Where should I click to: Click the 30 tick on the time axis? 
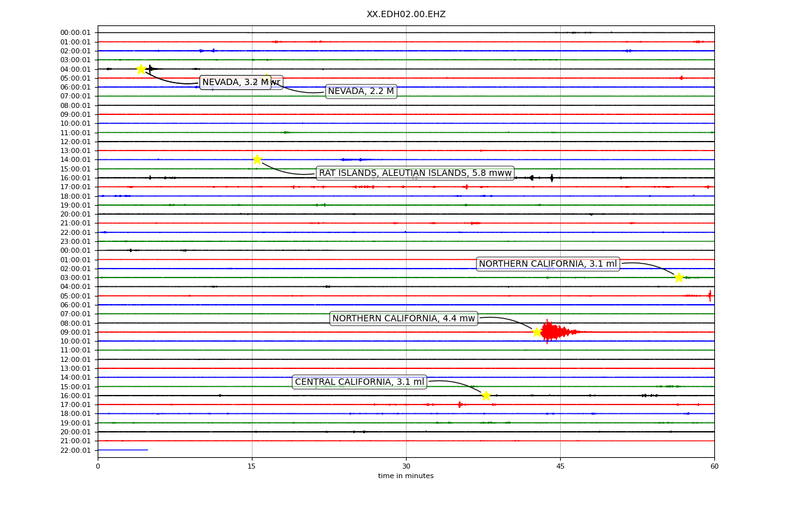click(x=406, y=467)
